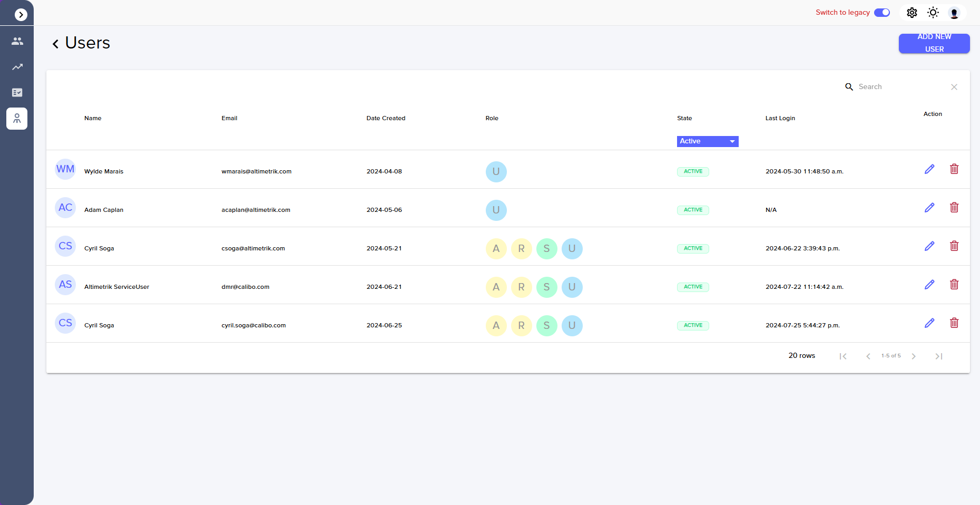
Task: Clear the search with the X icon
Action: click(954, 87)
